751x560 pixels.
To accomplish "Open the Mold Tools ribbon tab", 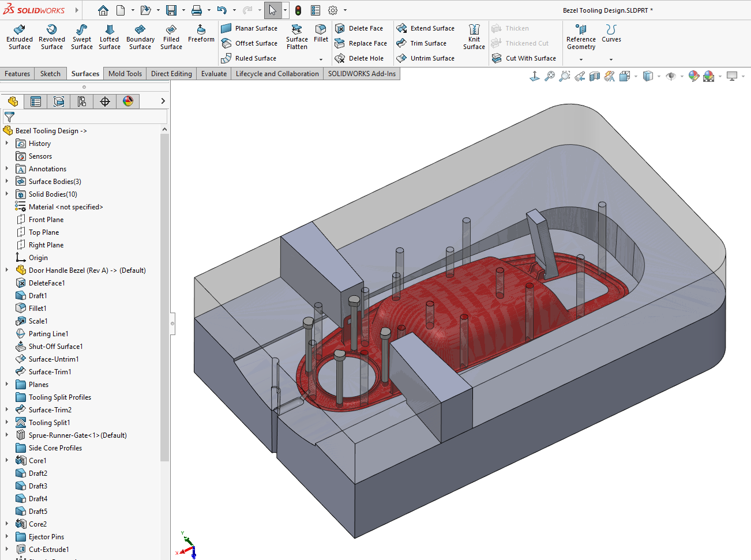I will pos(125,73).
